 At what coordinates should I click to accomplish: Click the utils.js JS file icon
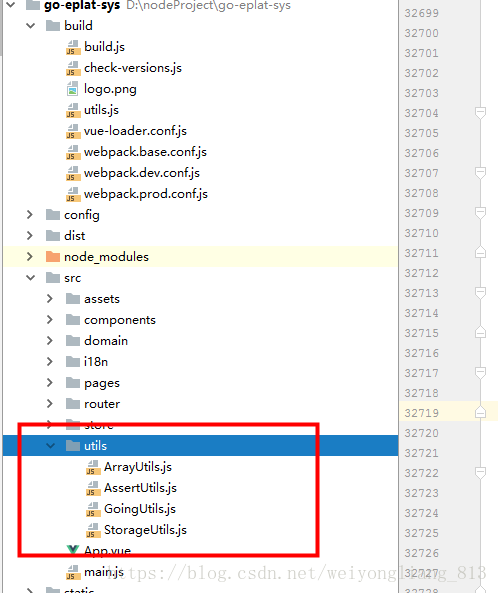(73, 110)
